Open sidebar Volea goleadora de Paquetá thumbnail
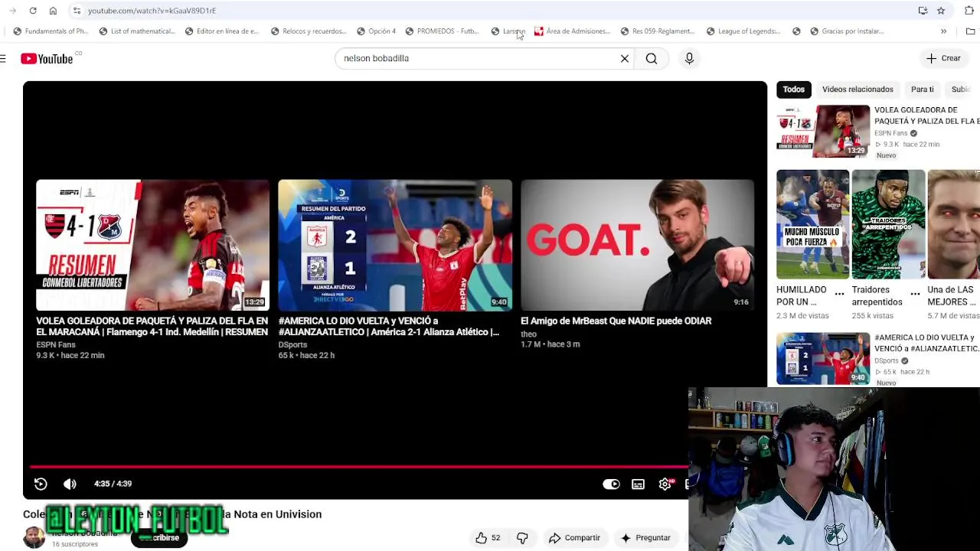Viewport: 980px width, 551px height. (x=823, y=132)
